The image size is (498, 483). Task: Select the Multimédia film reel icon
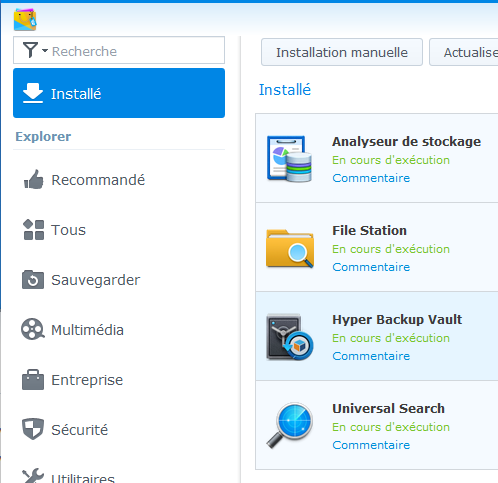tap(32, 329)
